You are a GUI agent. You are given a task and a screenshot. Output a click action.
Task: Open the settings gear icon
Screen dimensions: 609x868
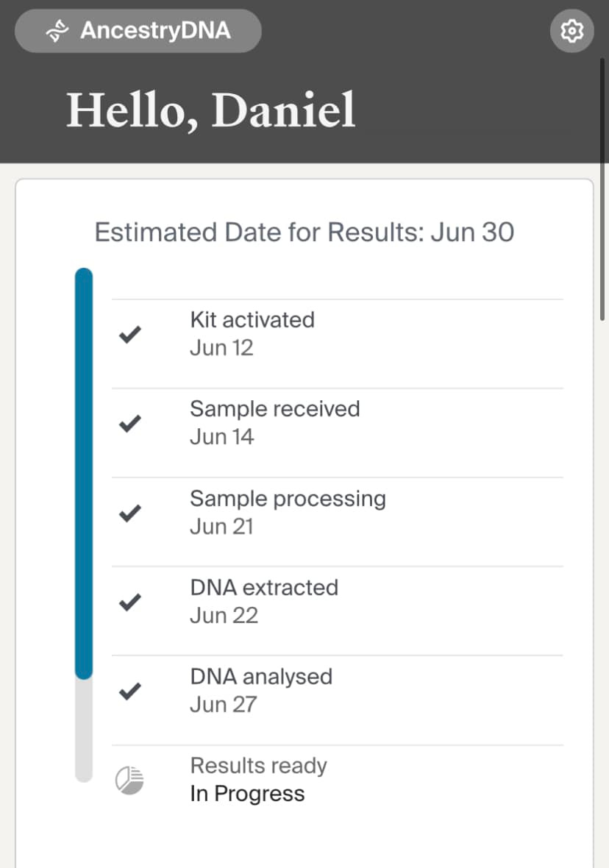click(571, 31)
